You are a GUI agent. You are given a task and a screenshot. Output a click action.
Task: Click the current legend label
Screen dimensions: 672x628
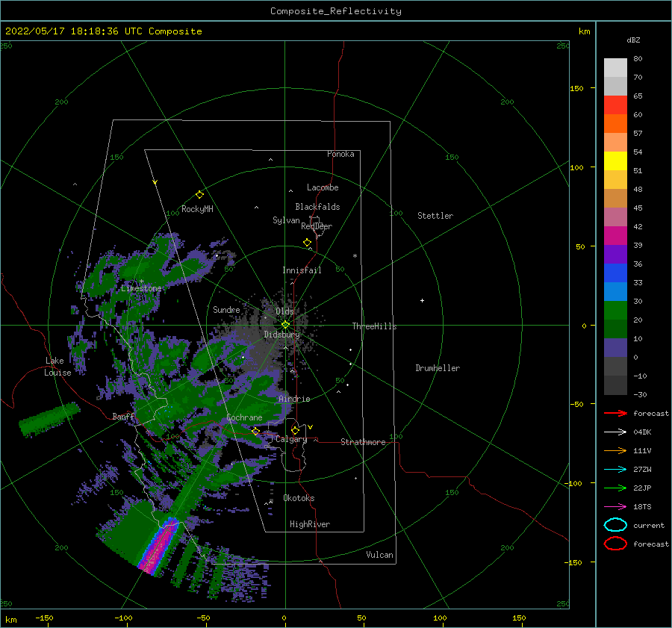[x=649, y=526]
